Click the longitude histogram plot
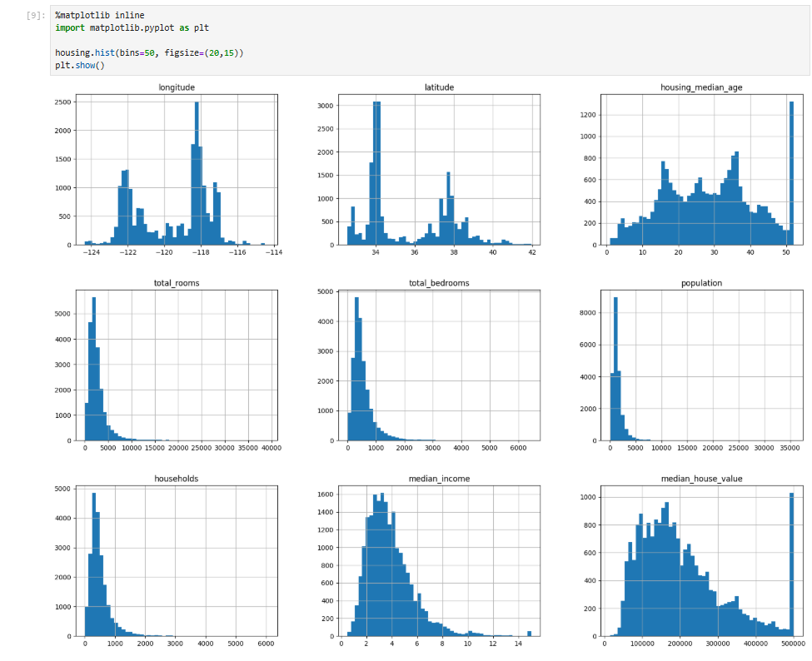 point(177,170)
